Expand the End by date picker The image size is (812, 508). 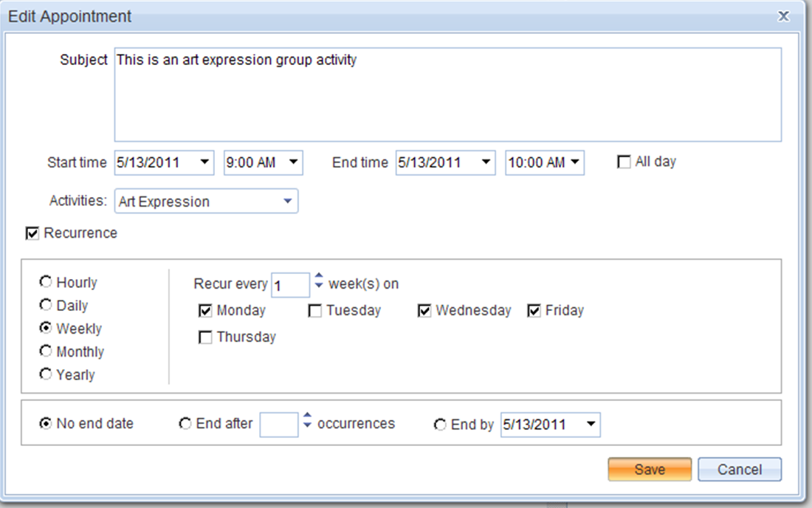(x=590, y=425)
